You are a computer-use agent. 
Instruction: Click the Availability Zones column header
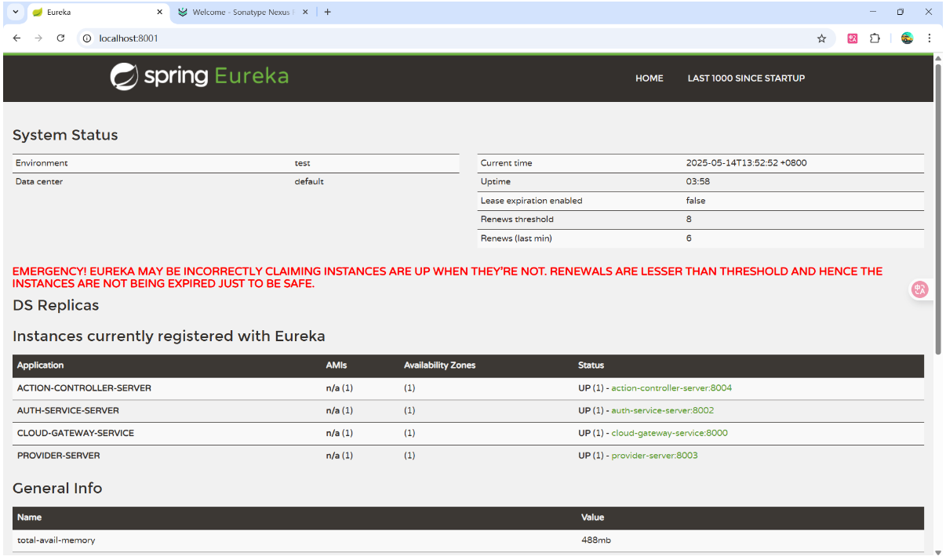pyautogui.click(x=440, y=365)
